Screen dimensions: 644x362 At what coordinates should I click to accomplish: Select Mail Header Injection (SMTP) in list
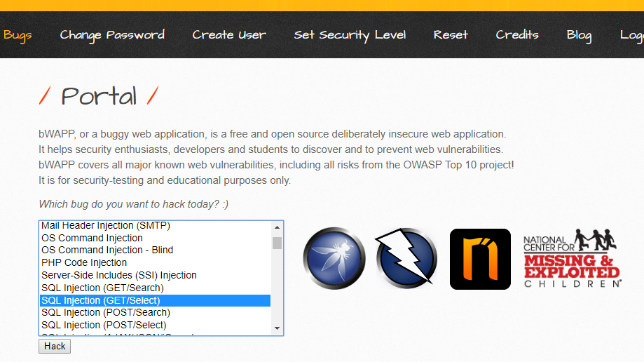[x=155, y=225]
